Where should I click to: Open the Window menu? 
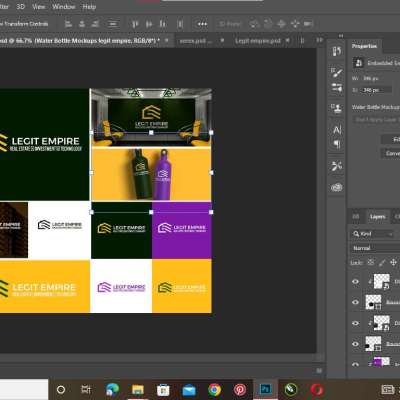(64, 7)
